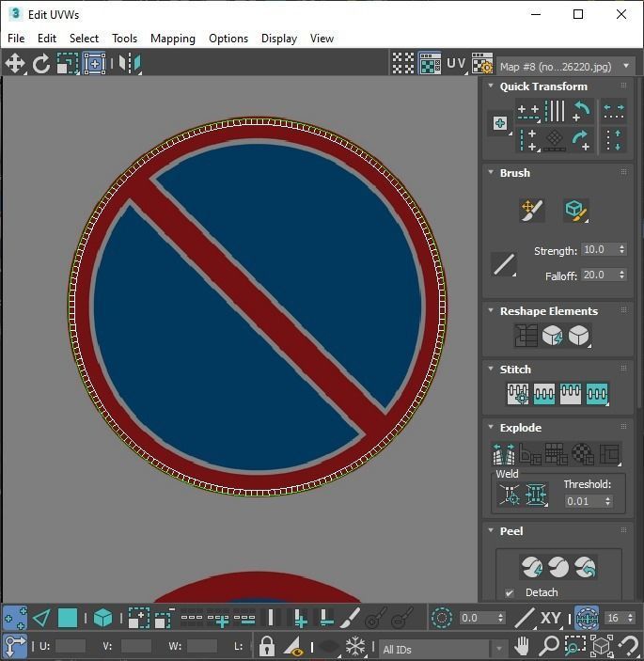Click Space Horizontally icon
Image resolution: width=644 pixels, height=661 pixels.
(x=614, y=111)
